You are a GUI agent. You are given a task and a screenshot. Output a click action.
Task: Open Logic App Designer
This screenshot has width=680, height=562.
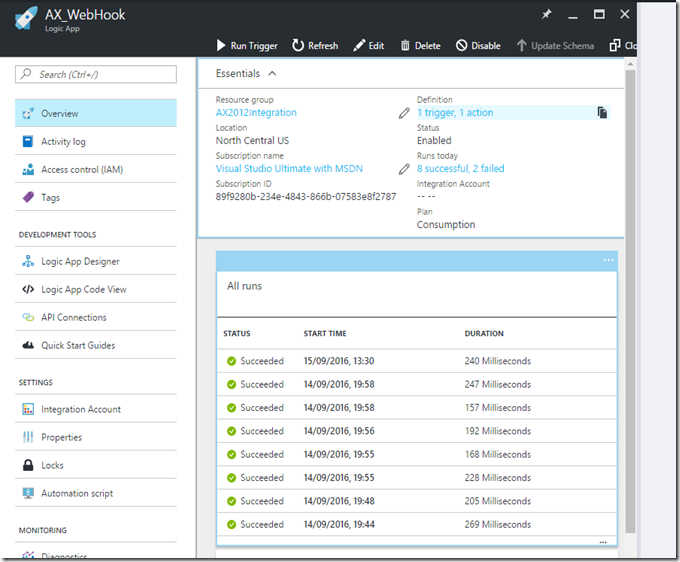[x=80, y=262]
